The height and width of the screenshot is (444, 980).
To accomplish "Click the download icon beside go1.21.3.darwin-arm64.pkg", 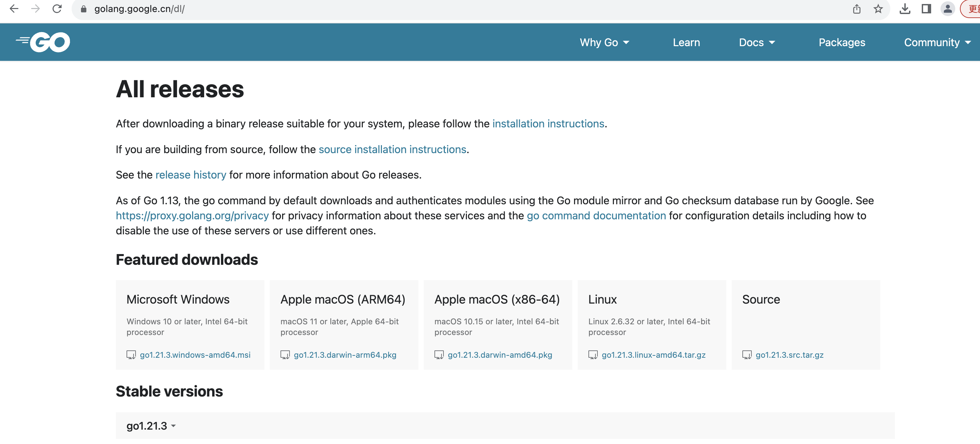I will (x=285, y=355).
